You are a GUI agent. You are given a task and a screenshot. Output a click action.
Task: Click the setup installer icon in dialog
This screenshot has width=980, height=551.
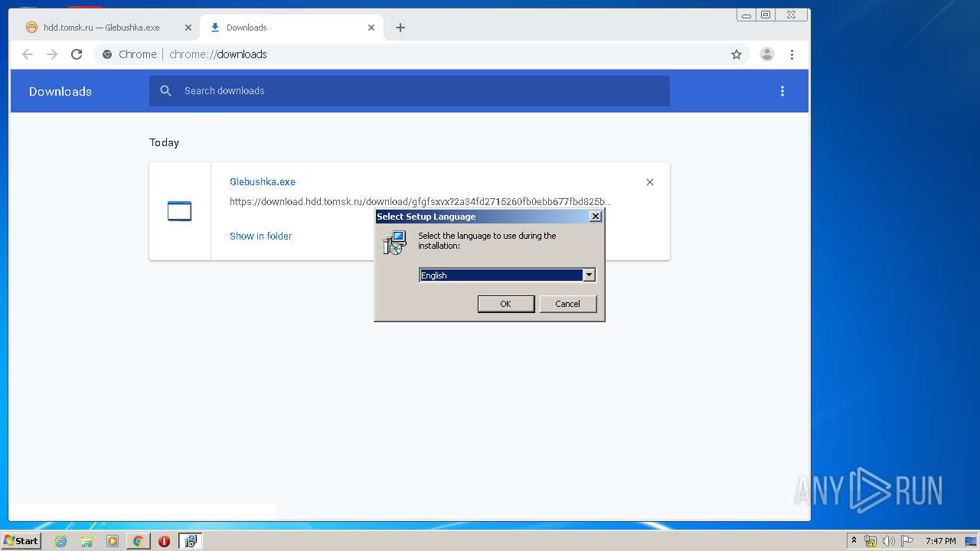pos(394,243)
